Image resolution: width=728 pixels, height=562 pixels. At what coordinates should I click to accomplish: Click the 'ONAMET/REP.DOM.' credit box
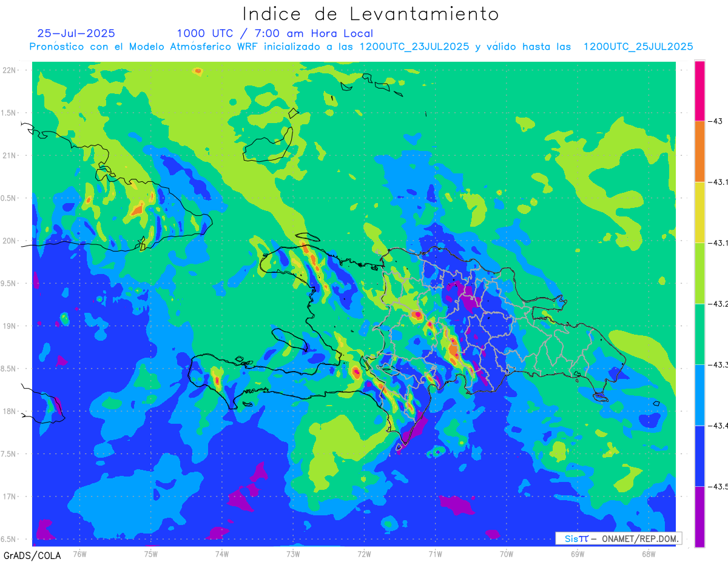tap(619, 538)
